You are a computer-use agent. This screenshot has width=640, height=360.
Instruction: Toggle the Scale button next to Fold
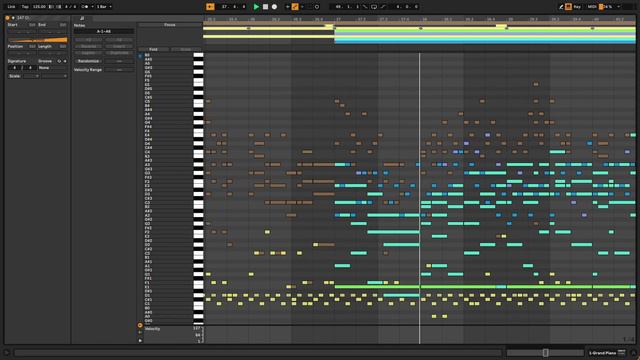pos(186,49)
